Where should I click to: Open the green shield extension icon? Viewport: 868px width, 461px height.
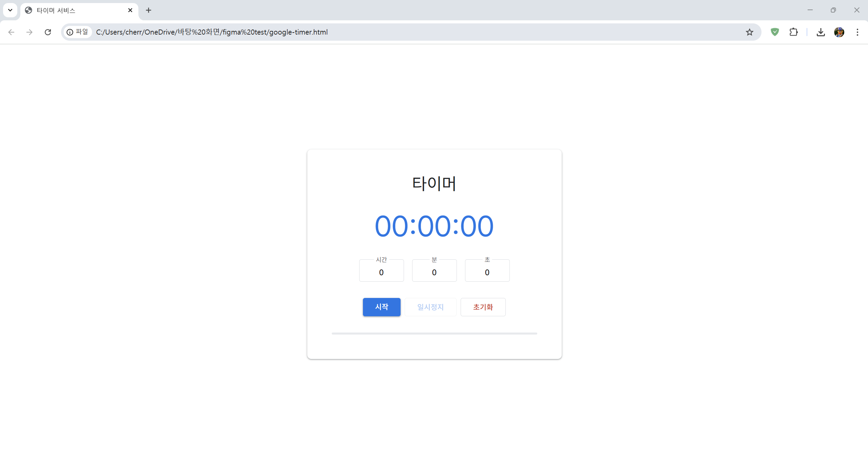click(775, 32)
